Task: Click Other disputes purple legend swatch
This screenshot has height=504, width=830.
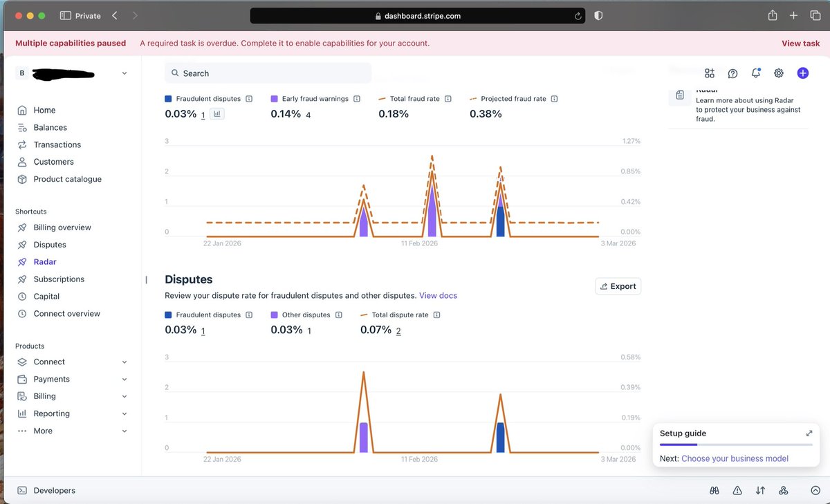Action: tap(275, 315)
